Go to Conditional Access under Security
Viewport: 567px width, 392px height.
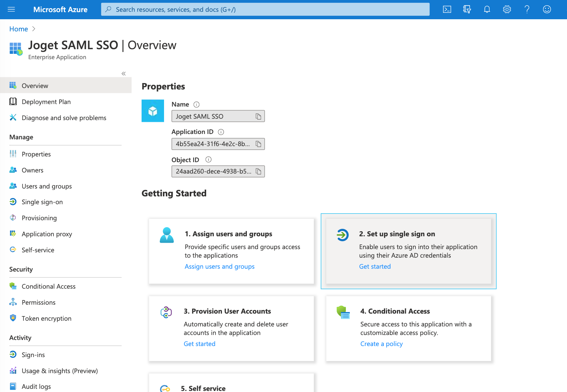tap(48, 287)
